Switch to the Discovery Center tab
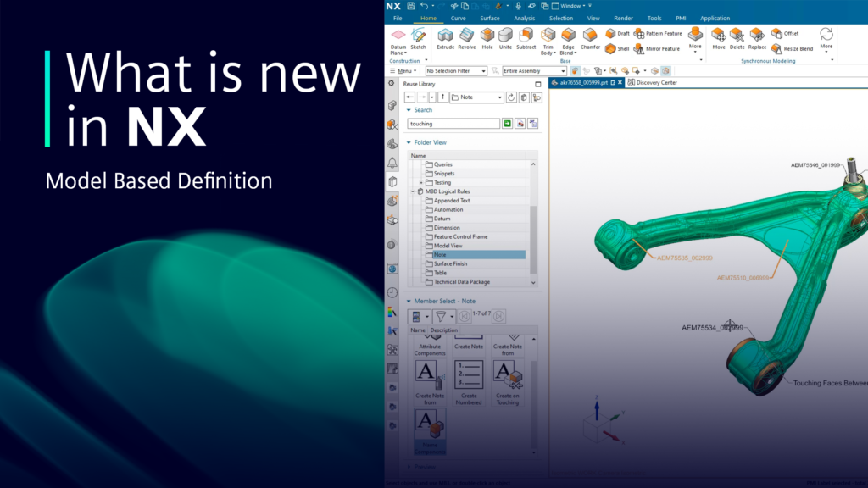Viewport: 868px width, 488px height. coord(654,83)
